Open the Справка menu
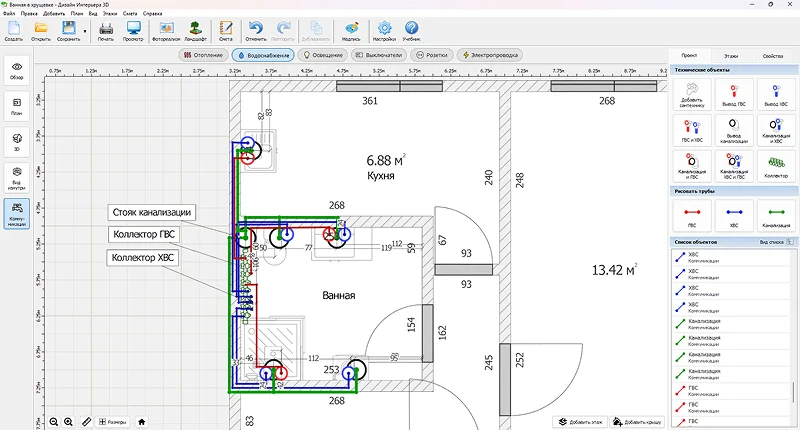This screenshot has height=430, width=800. click(x=153, y=14)
